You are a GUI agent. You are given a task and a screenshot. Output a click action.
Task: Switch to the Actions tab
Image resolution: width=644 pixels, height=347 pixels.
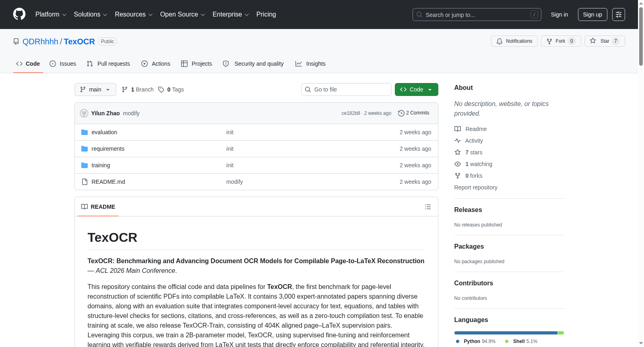point(156,64)
